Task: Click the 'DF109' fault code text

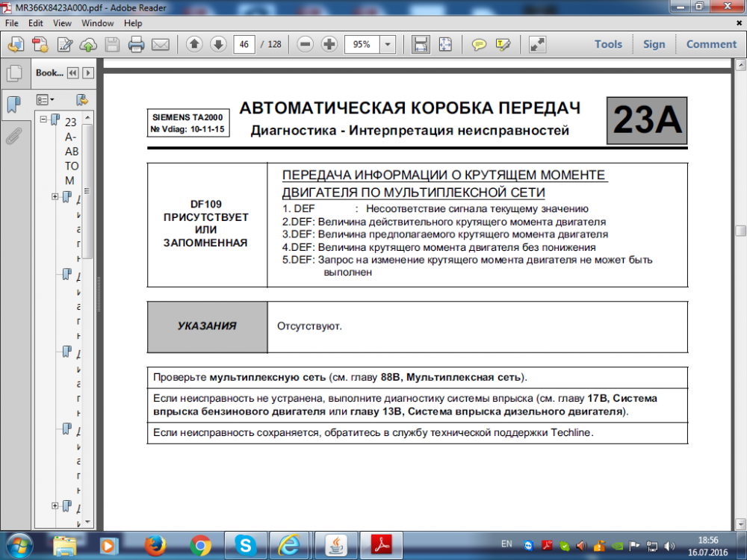Action: [206, 205]
